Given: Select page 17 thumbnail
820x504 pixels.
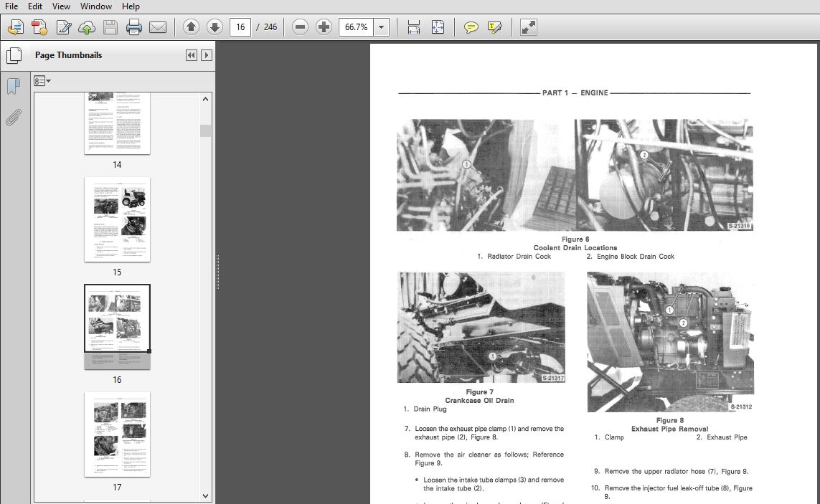Looking at the screenshot, I should click(117, 434).
